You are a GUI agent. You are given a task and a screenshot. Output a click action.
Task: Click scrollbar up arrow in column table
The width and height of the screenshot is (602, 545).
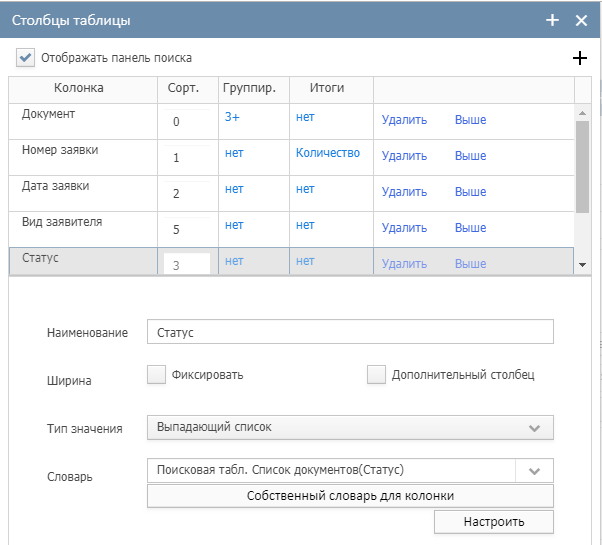coord(582,113)
